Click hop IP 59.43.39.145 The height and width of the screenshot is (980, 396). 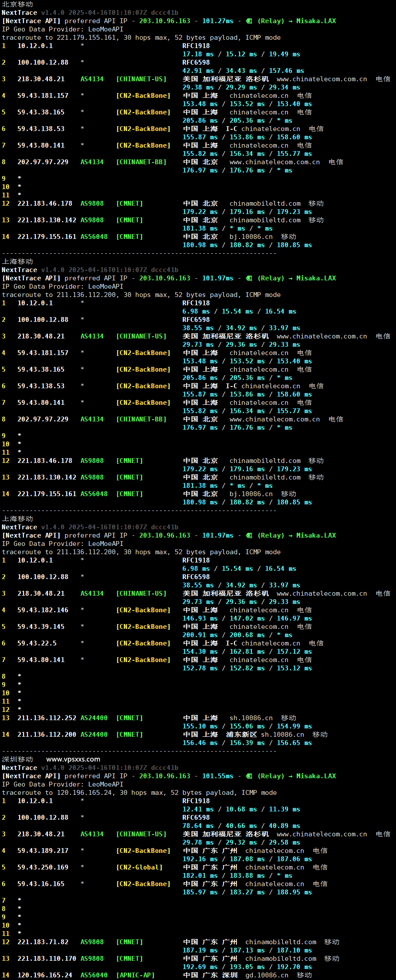tap(41, 627)
